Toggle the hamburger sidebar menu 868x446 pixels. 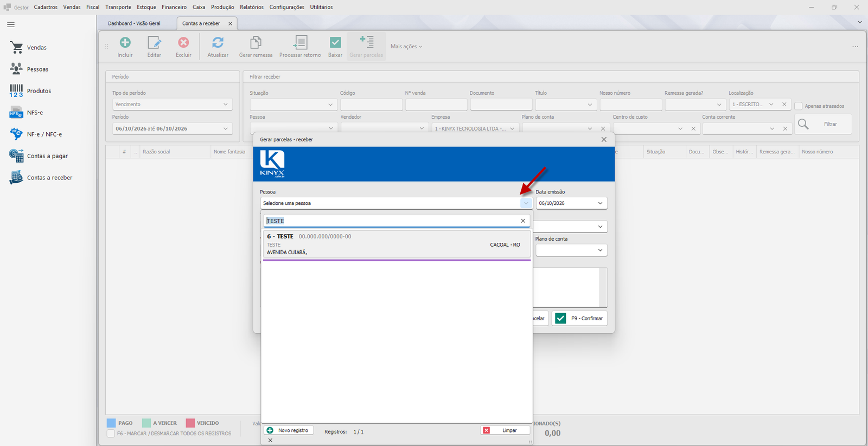11,24
